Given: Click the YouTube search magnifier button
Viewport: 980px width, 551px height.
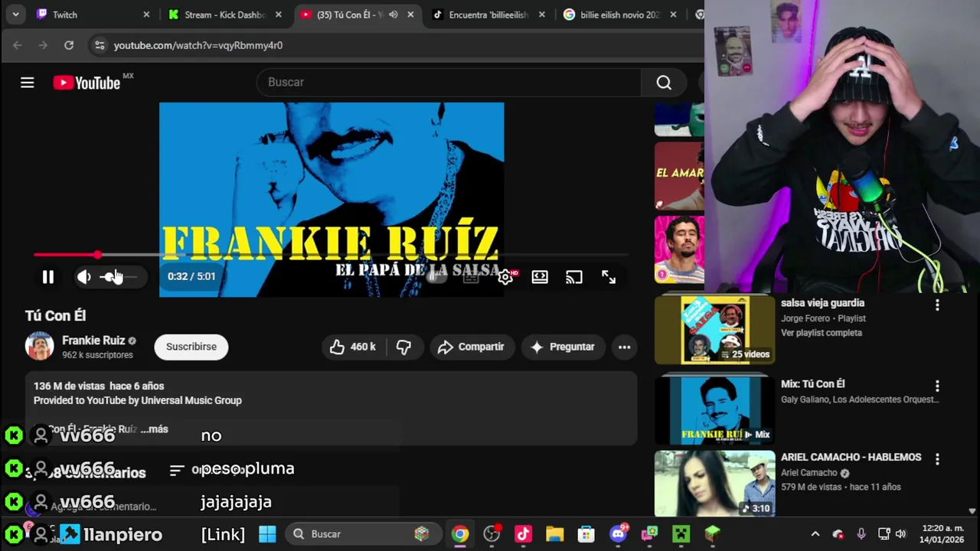Looking at the screenshot, I should pyautogui.click(x=664, y=82).
